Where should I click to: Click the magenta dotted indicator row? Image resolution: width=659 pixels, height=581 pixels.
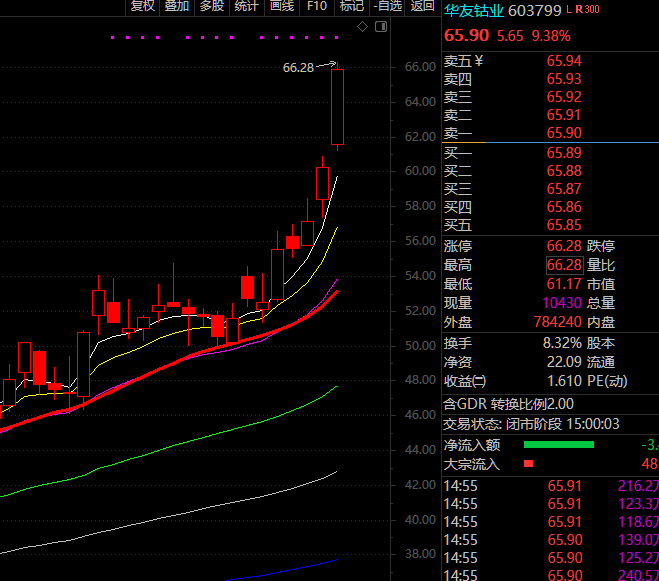pyautogui.click(x=224, y=38)
